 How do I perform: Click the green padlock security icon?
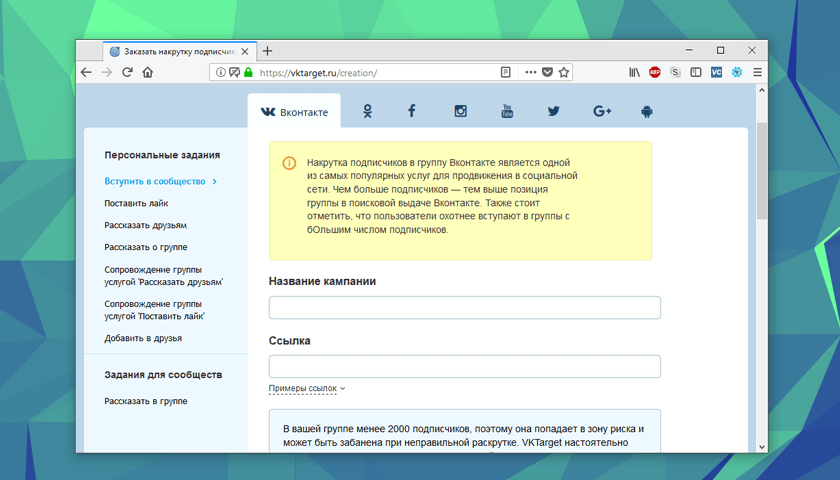(248, 72)
